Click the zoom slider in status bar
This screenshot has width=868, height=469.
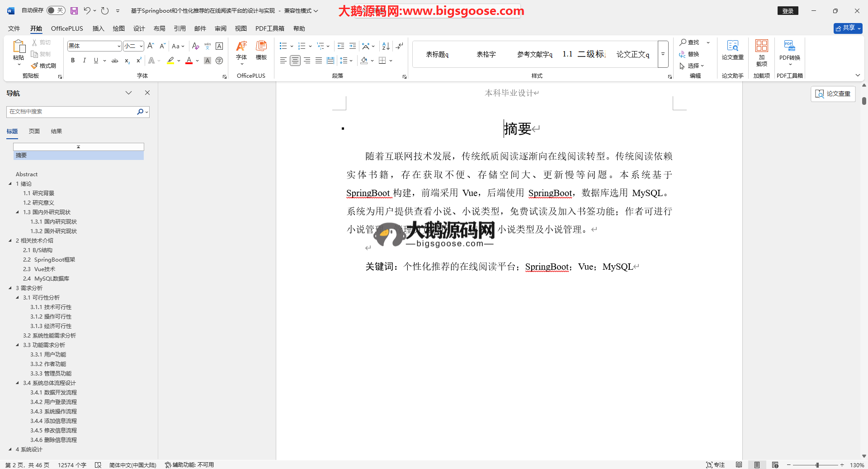click(817, 465)
